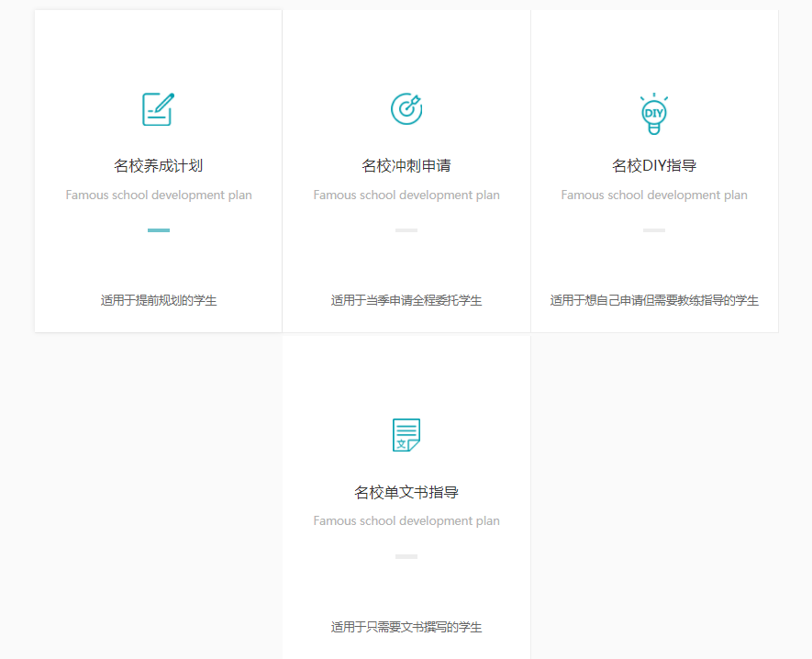Click the English subtitle under 名校冲刺申请
The image size is (812, 659).
(x=406, y=195)
